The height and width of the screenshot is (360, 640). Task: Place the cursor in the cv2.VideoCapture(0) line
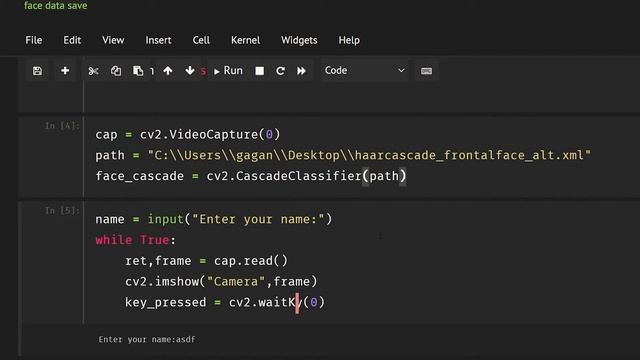pyautogui.click(x=188, y=134)
